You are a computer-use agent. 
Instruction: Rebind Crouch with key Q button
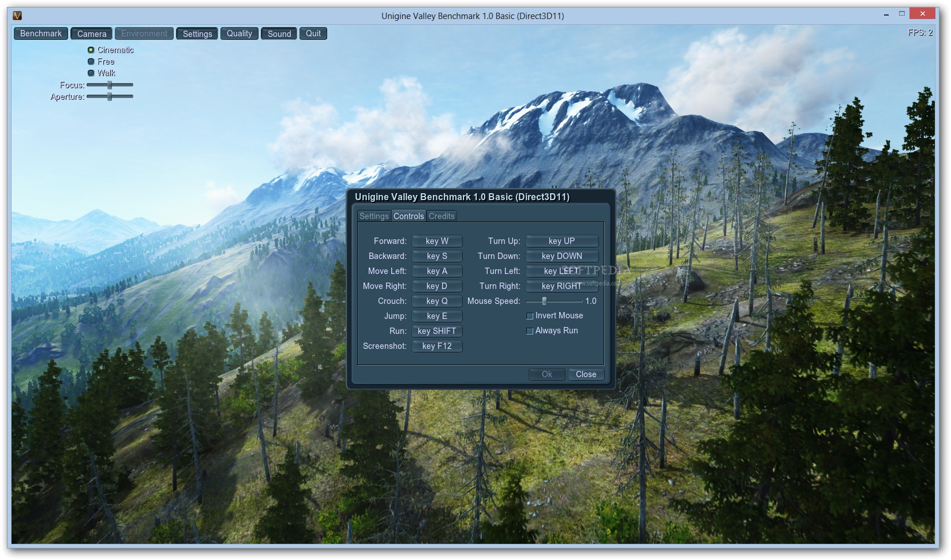437,301
